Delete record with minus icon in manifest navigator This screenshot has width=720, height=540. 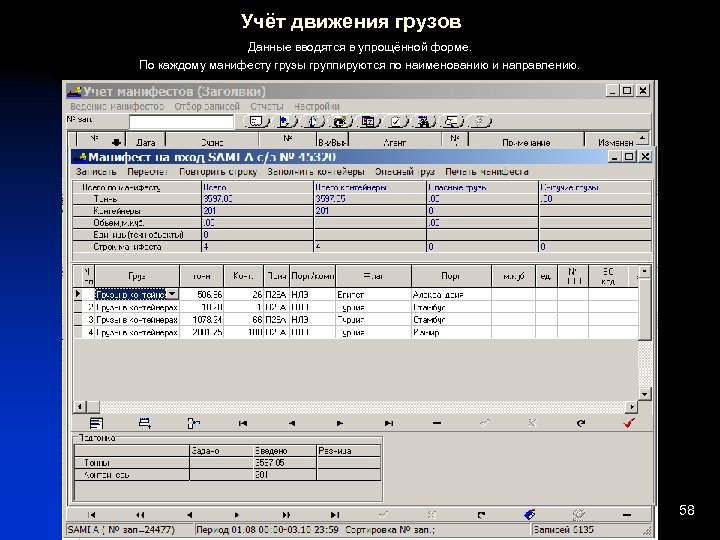[436, 424]
